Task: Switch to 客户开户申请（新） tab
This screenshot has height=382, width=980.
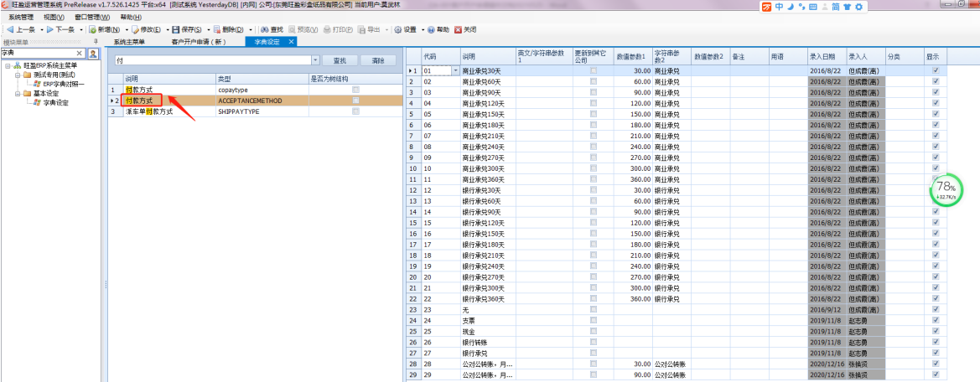Action: click(198, 42)
